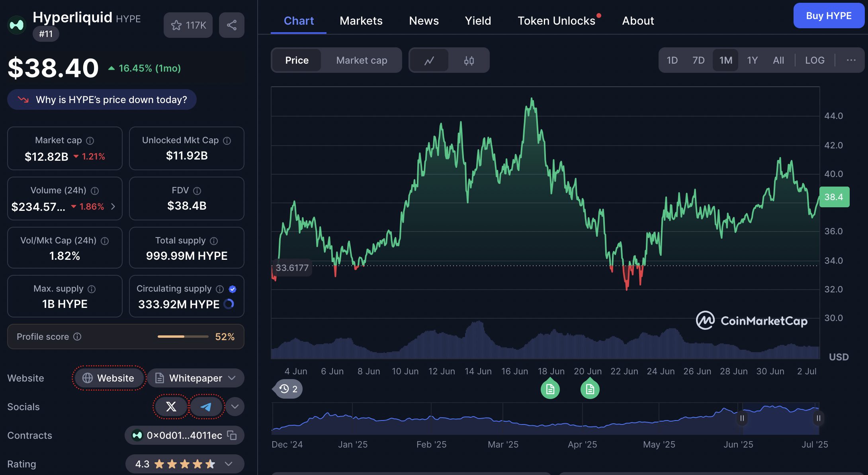Viewport: 868px width, 475px height.
Task: Click the history events badge showing 2
Action: [x=288, y=389]
